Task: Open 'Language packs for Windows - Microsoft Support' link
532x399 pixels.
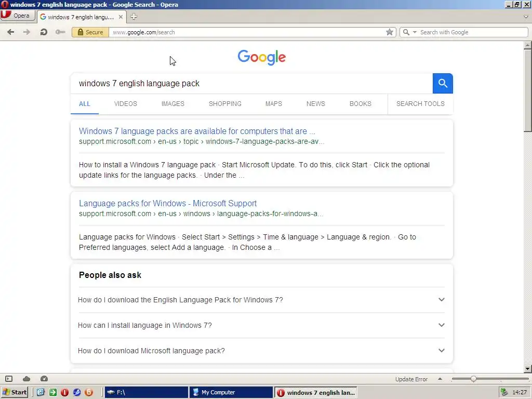Action: click(x=168, y=203)
